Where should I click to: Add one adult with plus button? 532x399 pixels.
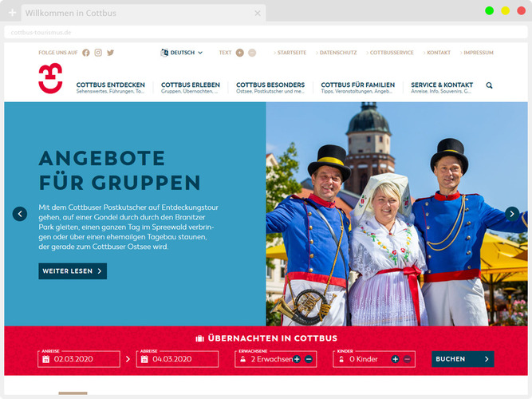tap(297, 359)
